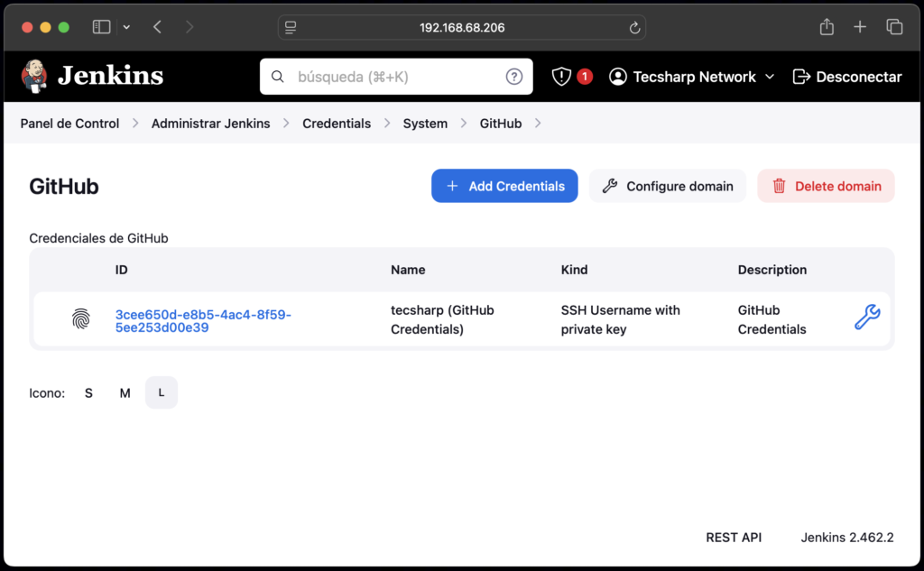Viewport: 924px width, 571px height.
Task: Select medium icon size M
Action: click(x=125, y=393)
